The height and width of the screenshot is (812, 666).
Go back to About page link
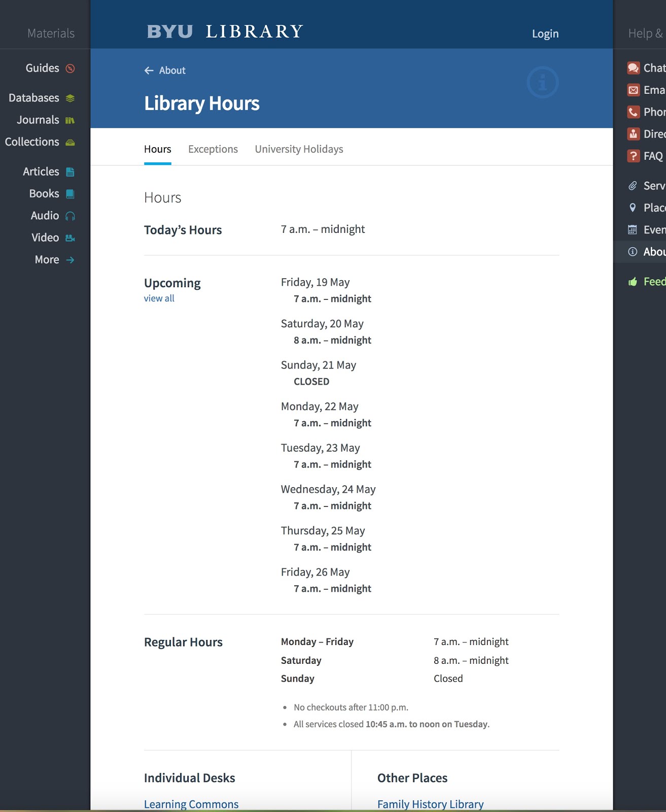(172, 71)
